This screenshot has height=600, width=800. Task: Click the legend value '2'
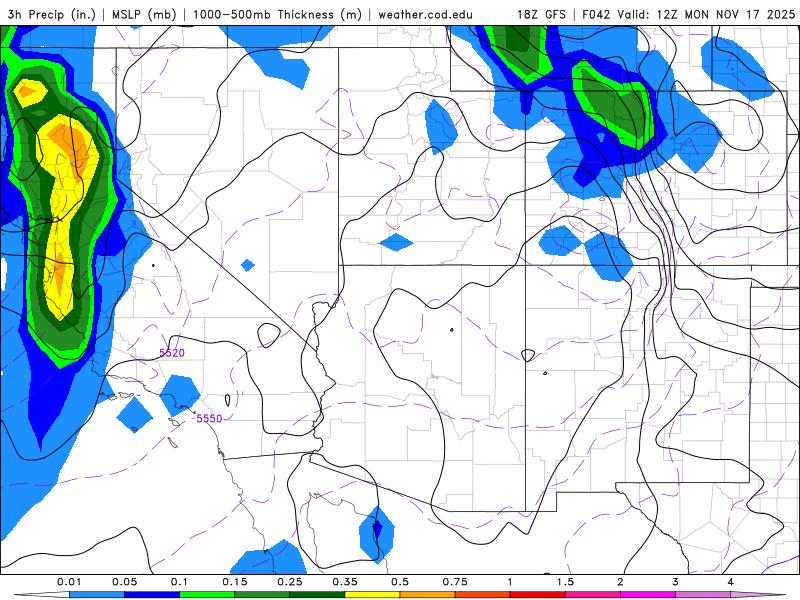(x=620, y=582)
